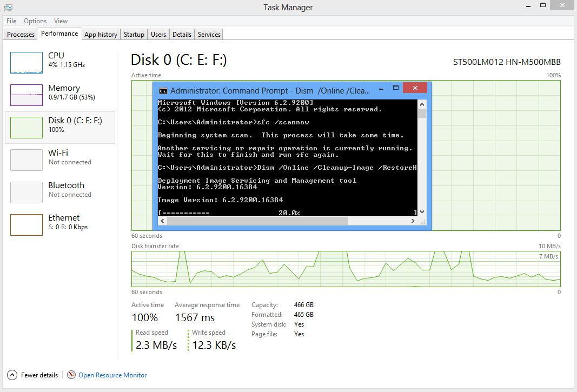The width and height of the screenshot is (577, 392).
Task: Click the Disk 0 (C: E: F:) heading
Action: pos(179,59)
